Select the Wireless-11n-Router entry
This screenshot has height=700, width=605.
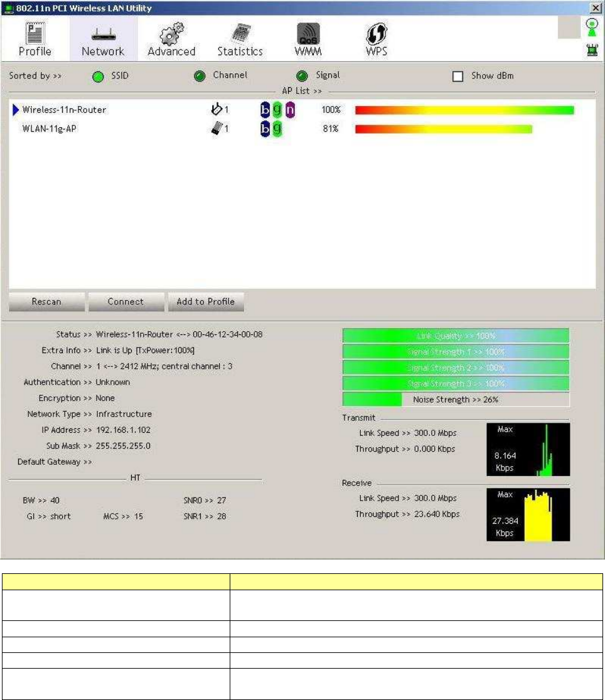65,110
